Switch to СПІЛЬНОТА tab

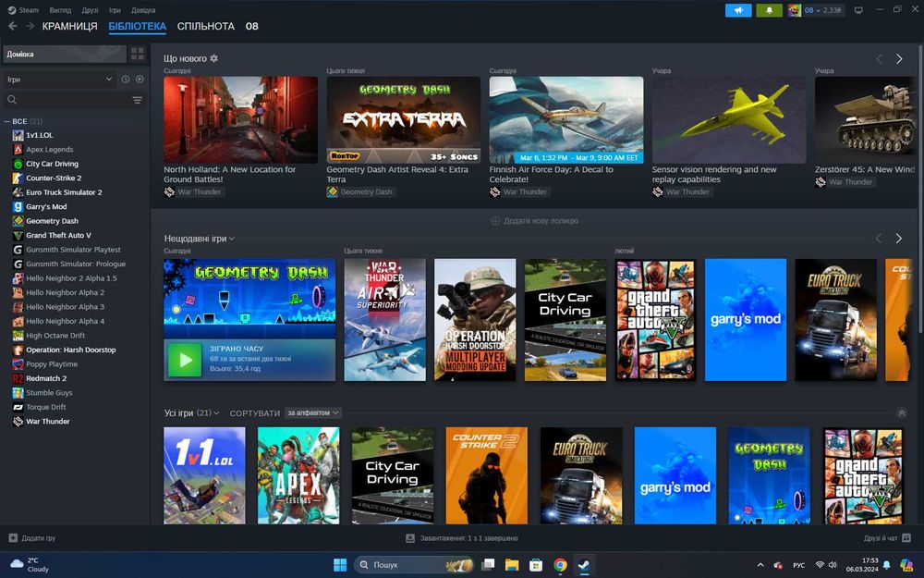[x=206, y=26]
